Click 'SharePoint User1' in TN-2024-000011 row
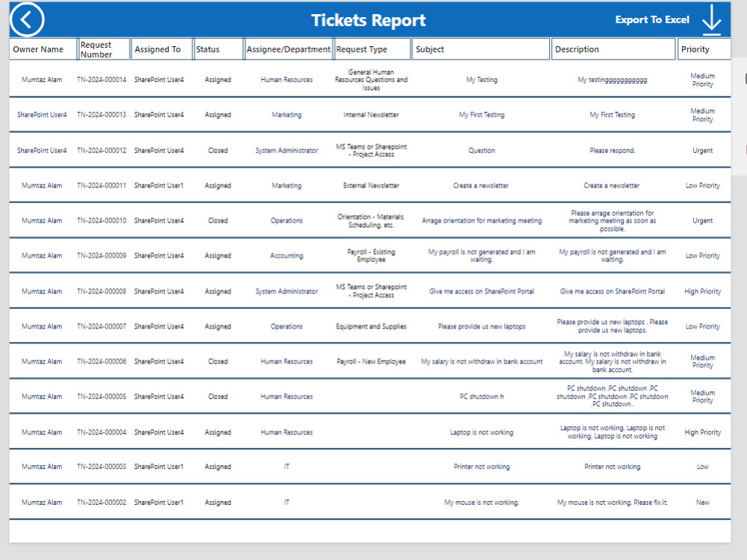This screenshot has height=560, width=747. 158,186
